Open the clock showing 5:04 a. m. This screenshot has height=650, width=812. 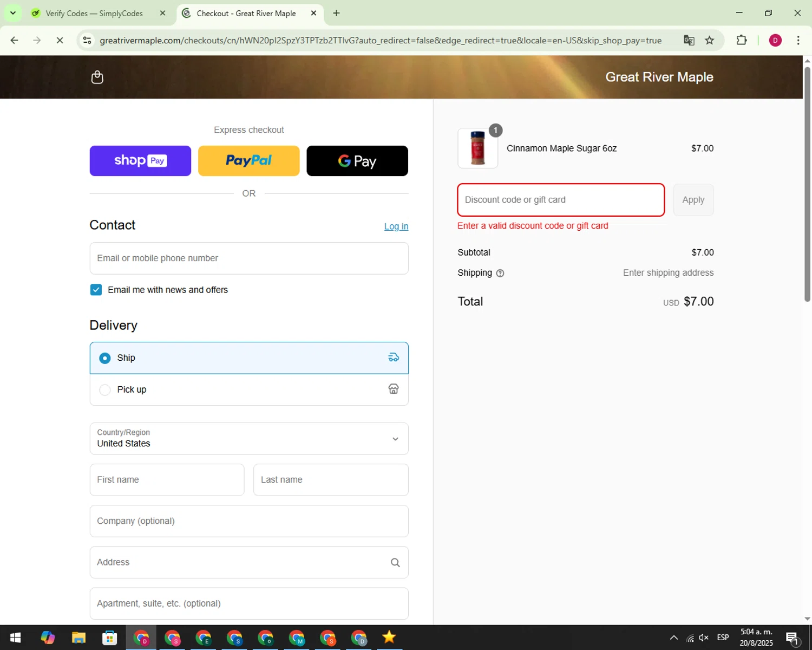(756, 638)
